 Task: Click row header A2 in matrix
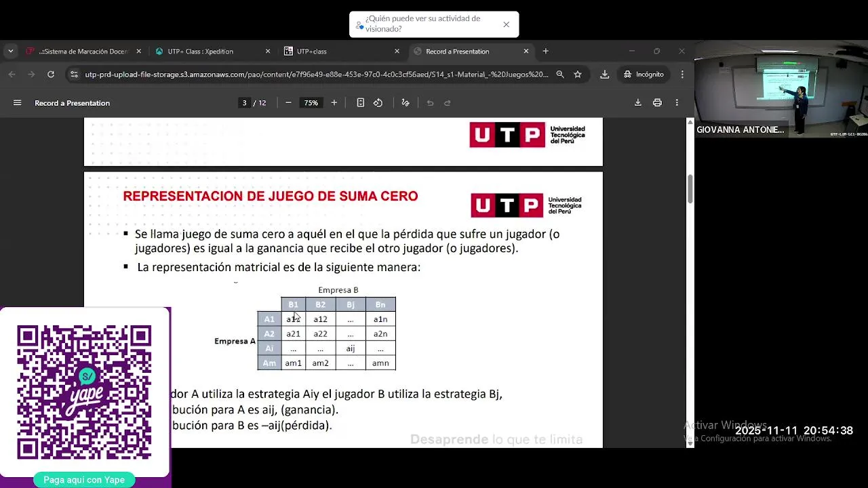(269, 334)
